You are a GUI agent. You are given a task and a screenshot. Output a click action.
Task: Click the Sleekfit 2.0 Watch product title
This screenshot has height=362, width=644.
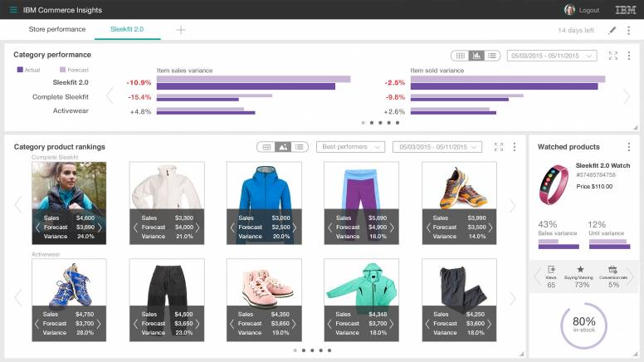[x=603, y=165]
